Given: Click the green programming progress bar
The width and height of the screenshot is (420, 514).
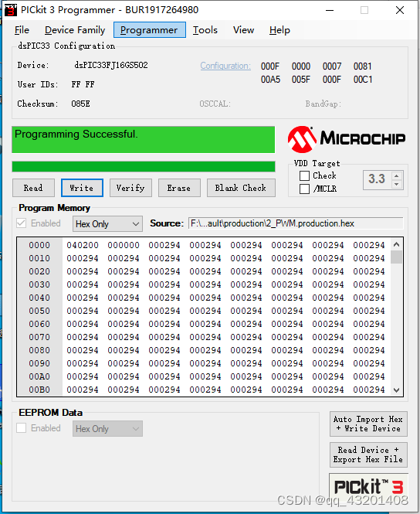Looking at the screenshot, I should point(144,166).
